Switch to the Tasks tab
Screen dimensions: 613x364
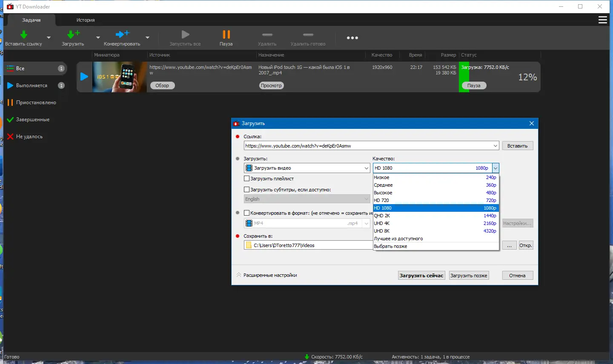[32, 20]
